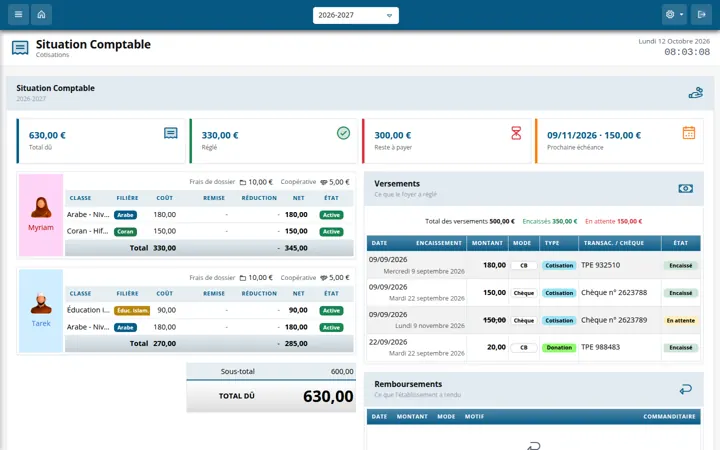The image size is (720, 450).
Task: Click the green checkmark on Réglé card
Action: click(343, 133)
